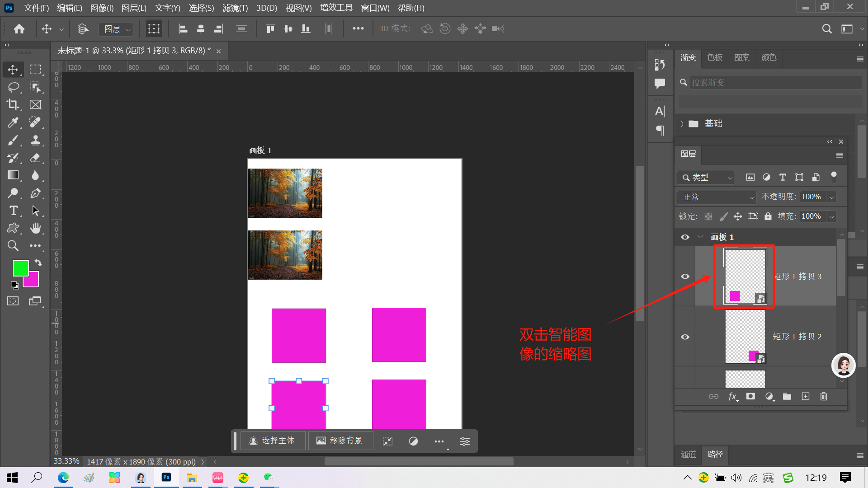Select the Zoom tool in toolbar
Image resolution: width=868 pixels, height=488 pixels.
pos(13,246)
